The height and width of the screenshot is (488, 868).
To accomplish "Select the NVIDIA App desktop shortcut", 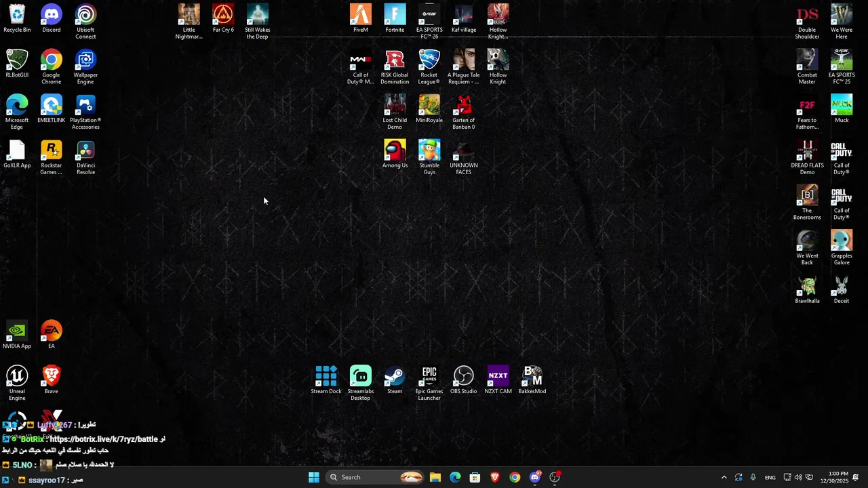I will [x=17, y=335].
